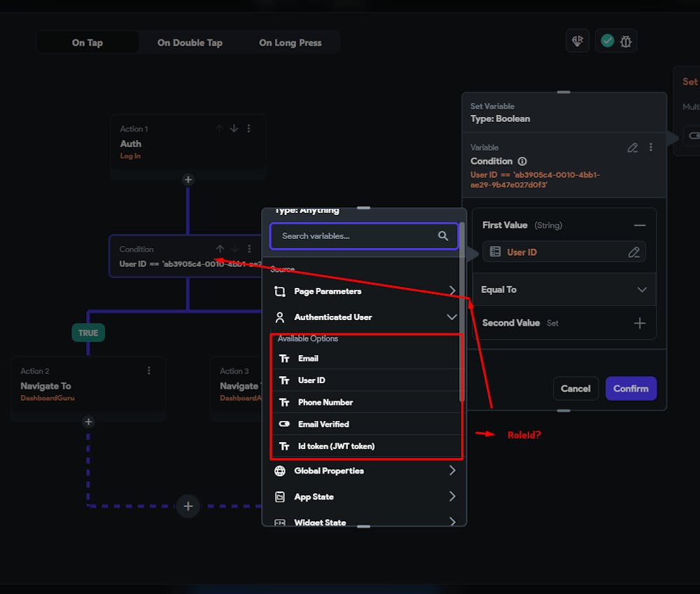Collapse the Authenticated User section

tap(451, 317)
